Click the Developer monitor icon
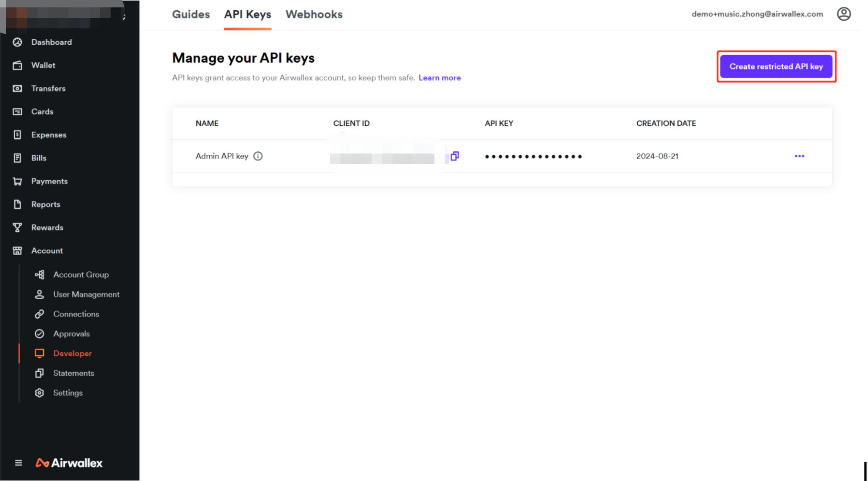Image resolution: width=868 pixels, height=481 pixels. coord(40,354)
